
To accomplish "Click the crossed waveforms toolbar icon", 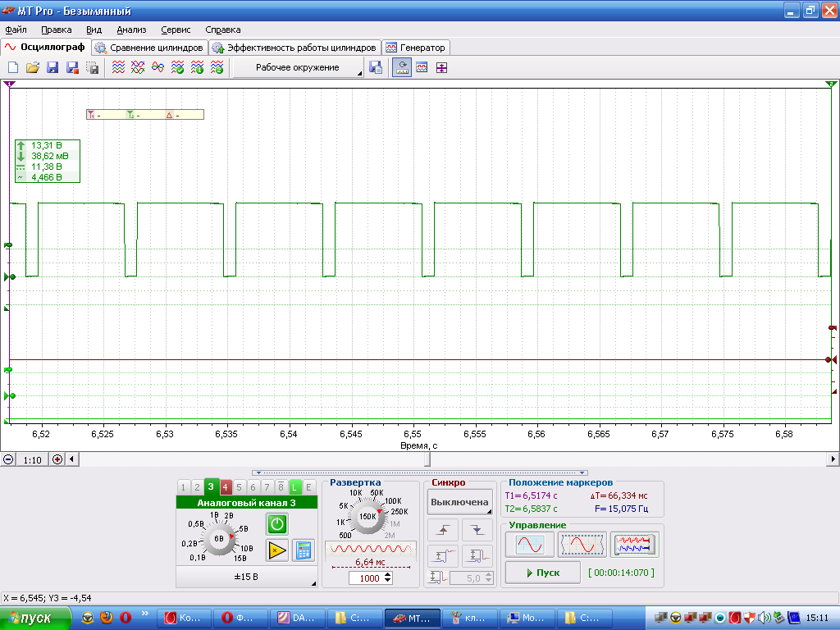I will (x=138, y=67).
